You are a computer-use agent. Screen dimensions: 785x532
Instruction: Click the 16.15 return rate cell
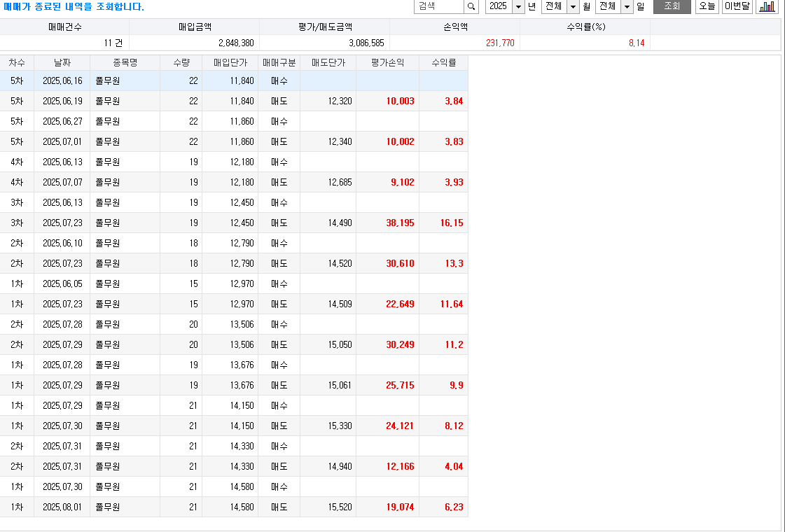[x=452, y=223]
